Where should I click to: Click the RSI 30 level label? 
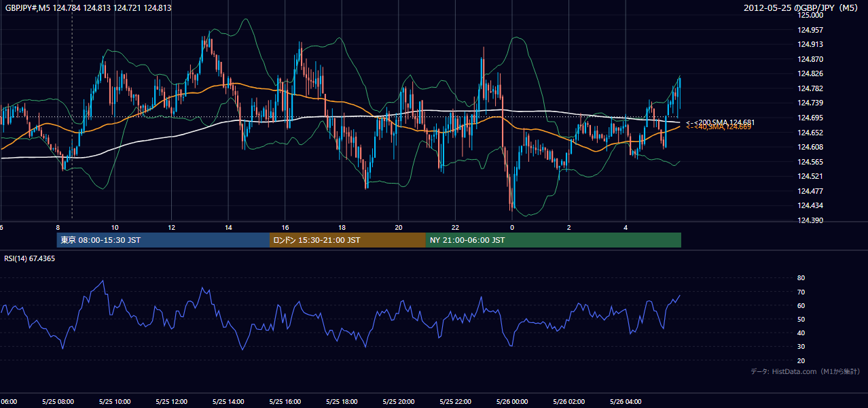[801, 347]
